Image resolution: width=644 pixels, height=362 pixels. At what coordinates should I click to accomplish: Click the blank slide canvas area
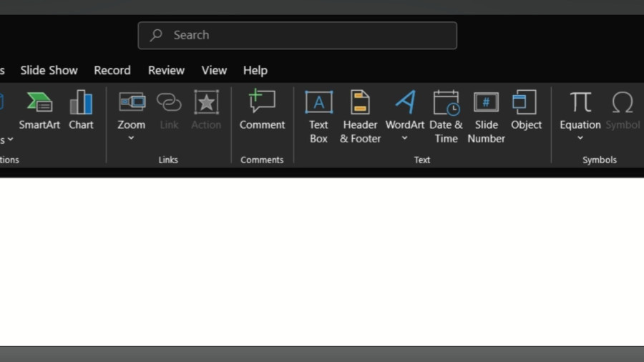pos(322,262)
